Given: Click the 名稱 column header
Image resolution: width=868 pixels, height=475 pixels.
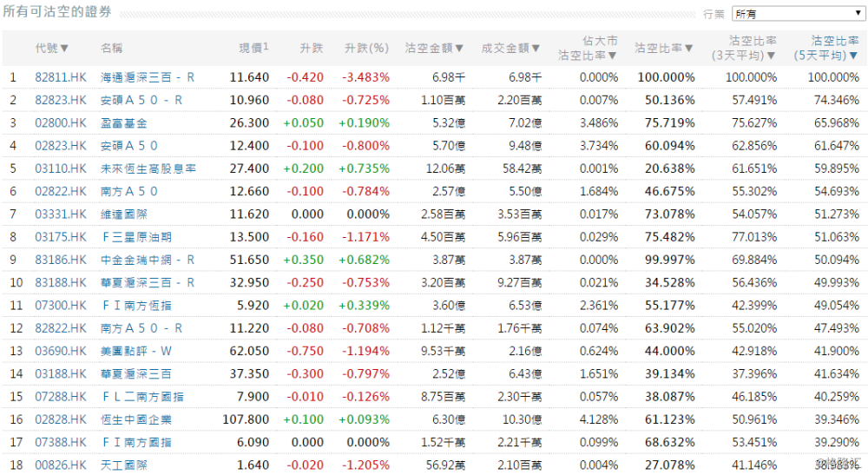Looking at the screenshot, I should point(111,48).
